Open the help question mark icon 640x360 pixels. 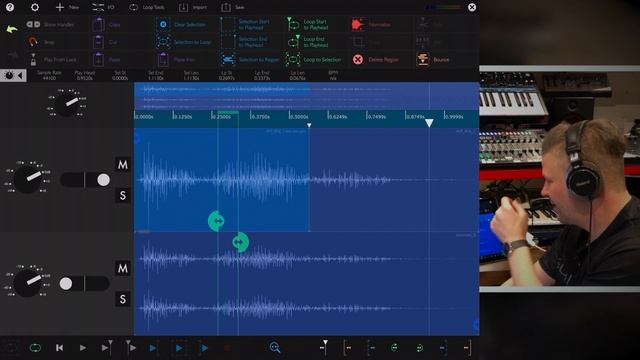(10, 7)
